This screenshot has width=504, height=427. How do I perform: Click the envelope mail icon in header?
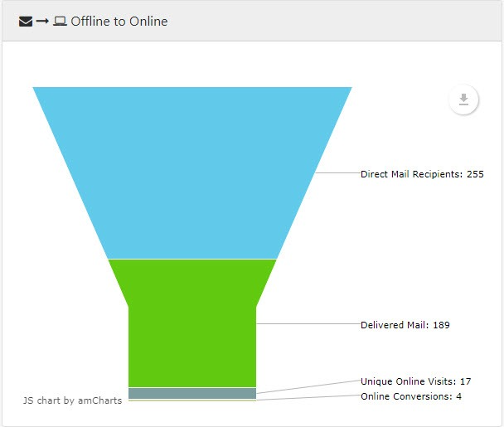point(26,22)
